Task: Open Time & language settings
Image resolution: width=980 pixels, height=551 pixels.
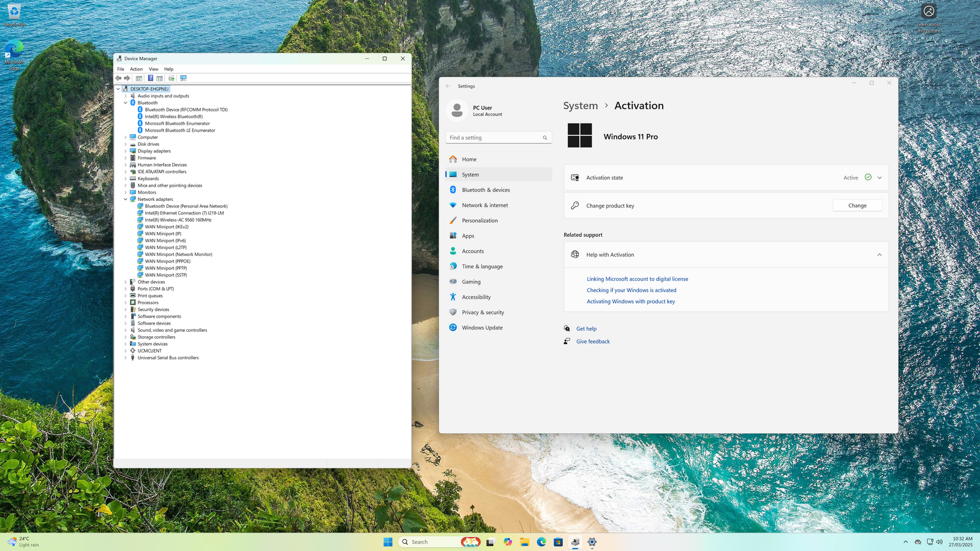Action: pos(499,266)
